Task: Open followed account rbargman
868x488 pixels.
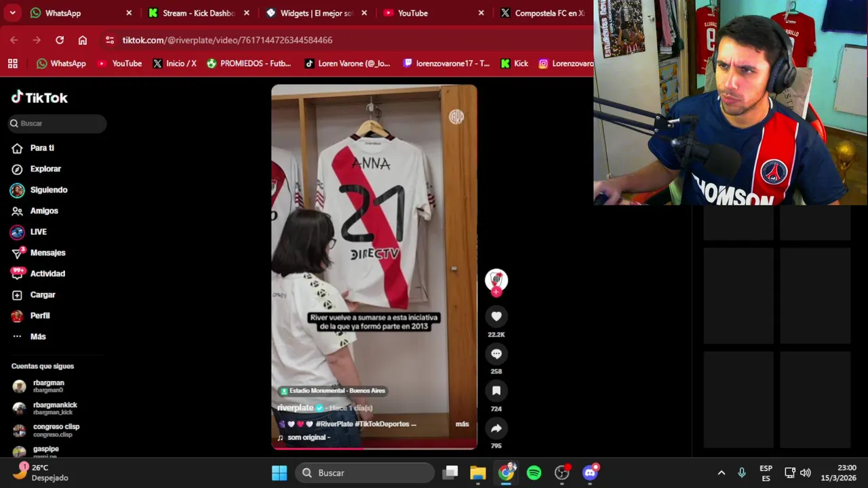Action: [49, 386]
